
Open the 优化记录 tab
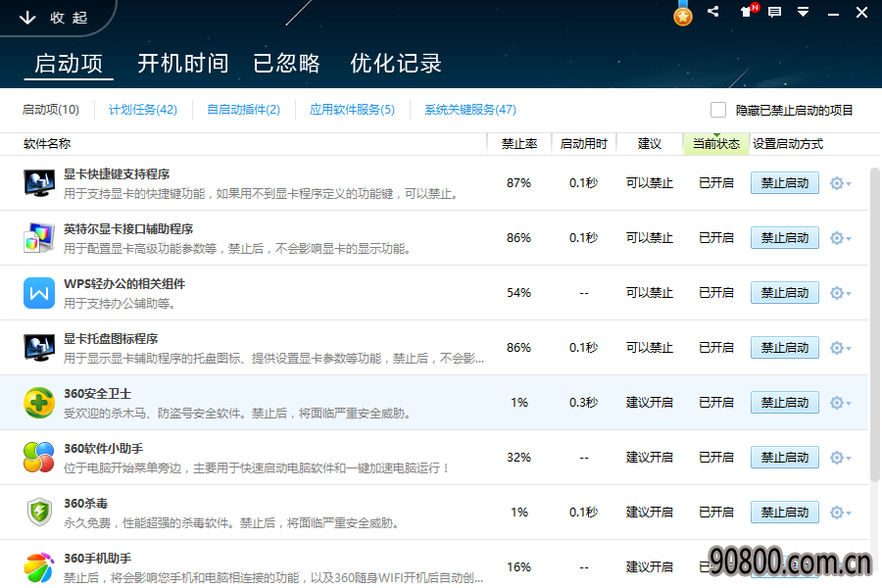(x=396, y=64)
